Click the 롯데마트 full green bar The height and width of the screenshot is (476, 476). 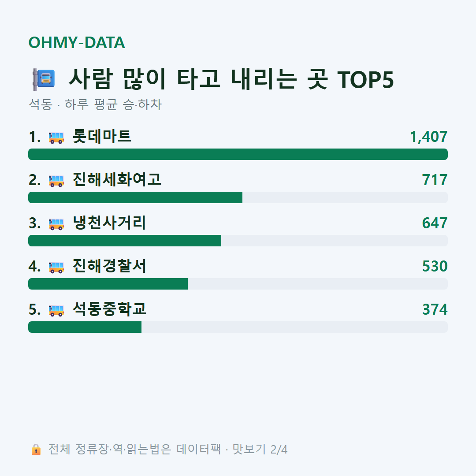click(238, 154)
